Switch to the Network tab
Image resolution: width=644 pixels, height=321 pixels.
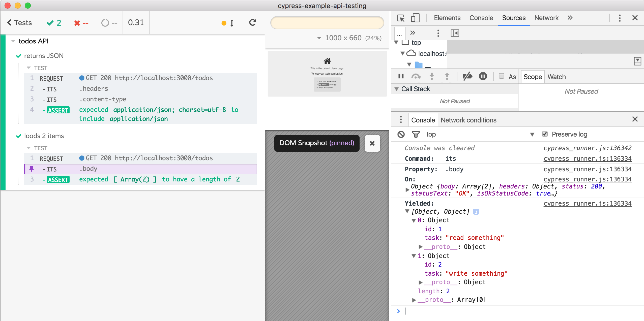[546, 18]
